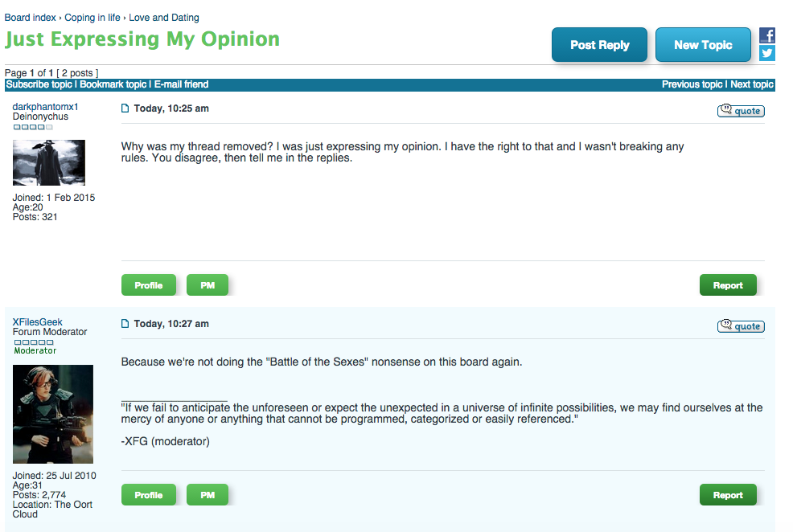Click signature line '-XFG (moderator)'
Image resolution: width=793 pixels, height=532 pixels.
[166, 441]
